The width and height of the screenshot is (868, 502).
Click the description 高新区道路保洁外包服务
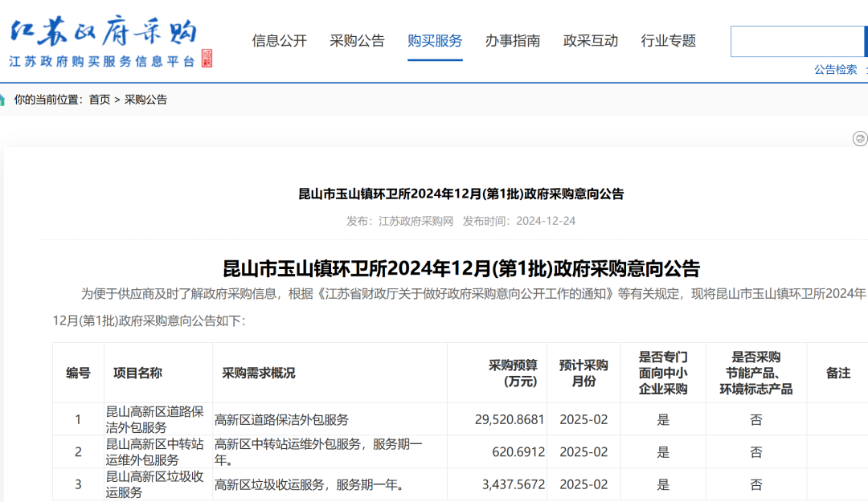click(281, 419)
